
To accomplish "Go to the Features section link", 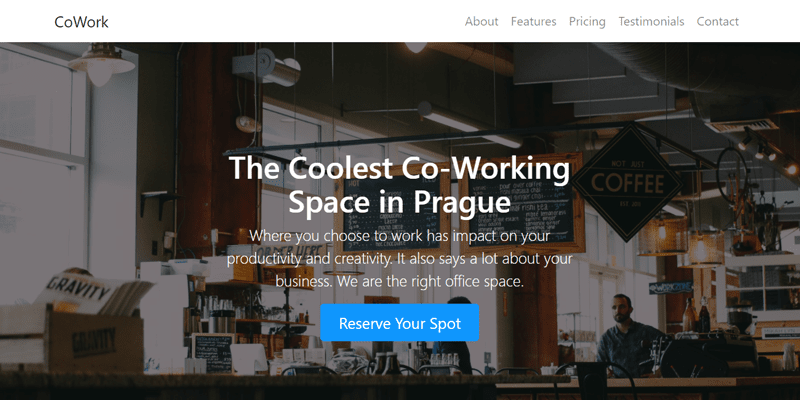I will (x=534, y=21).
